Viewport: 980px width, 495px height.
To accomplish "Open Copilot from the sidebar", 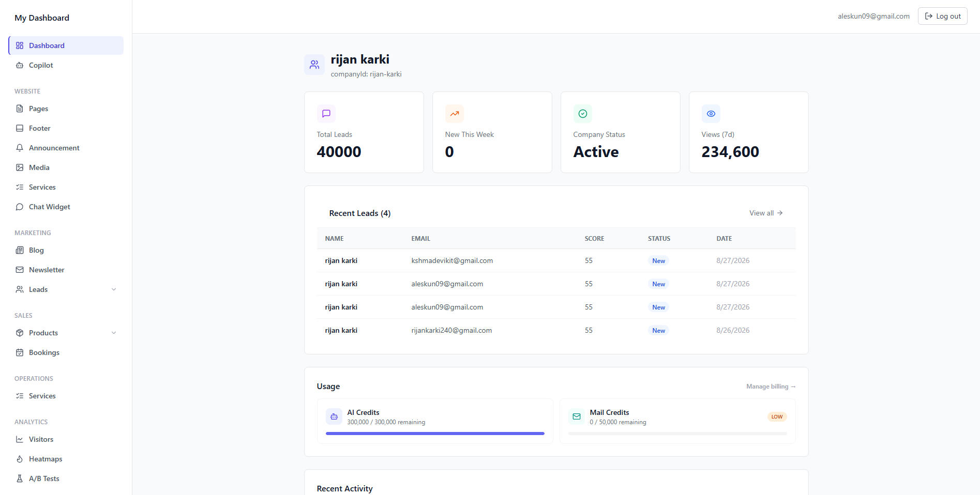I will [66, 65].
